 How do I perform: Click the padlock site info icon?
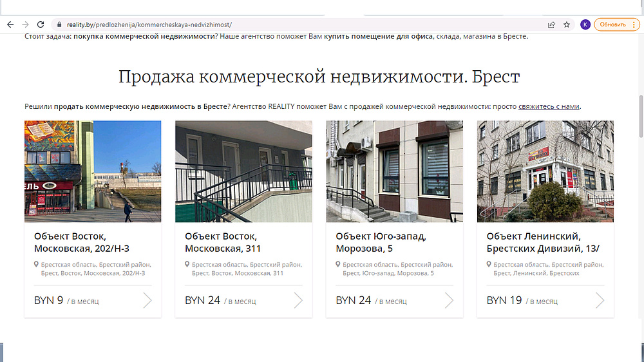click(x=59, y=24)
